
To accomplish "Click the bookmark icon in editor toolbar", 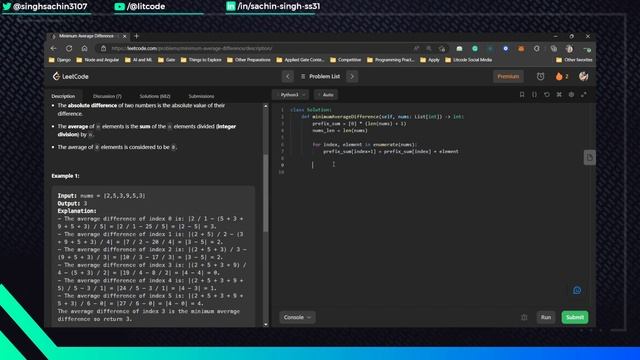I will (522, 95).
